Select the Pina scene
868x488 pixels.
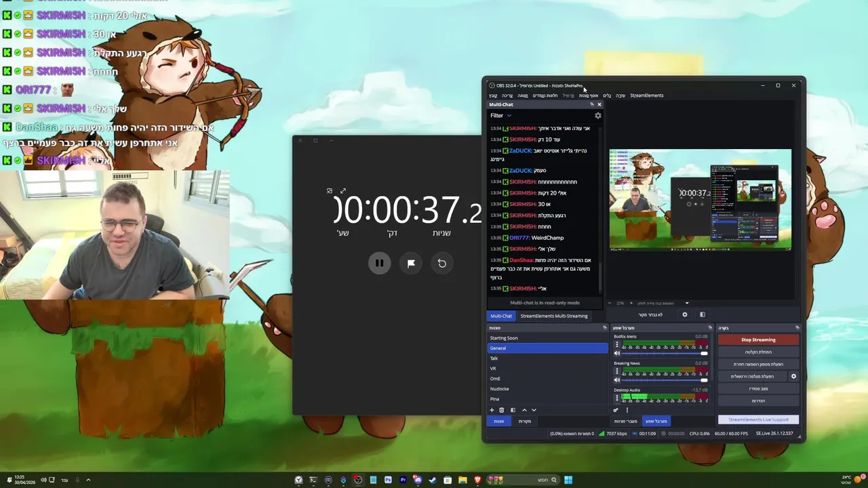[548, 399]
